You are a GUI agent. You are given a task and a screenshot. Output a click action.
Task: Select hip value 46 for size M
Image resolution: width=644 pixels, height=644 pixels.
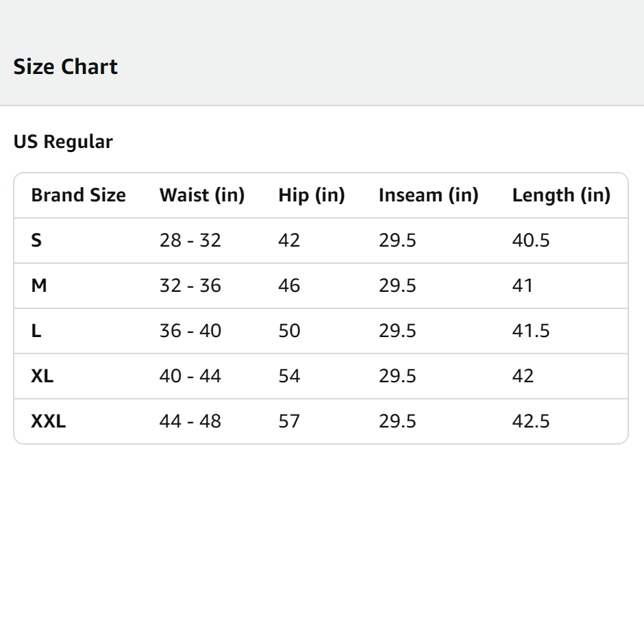(x=289, y=286)
